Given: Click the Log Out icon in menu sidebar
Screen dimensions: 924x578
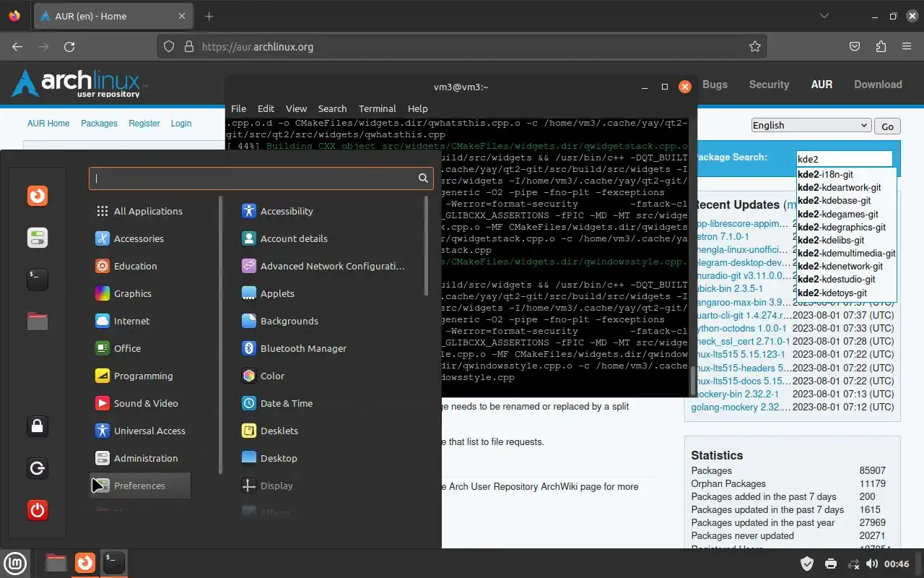Looking at the screenshot, I should (38, 468).
